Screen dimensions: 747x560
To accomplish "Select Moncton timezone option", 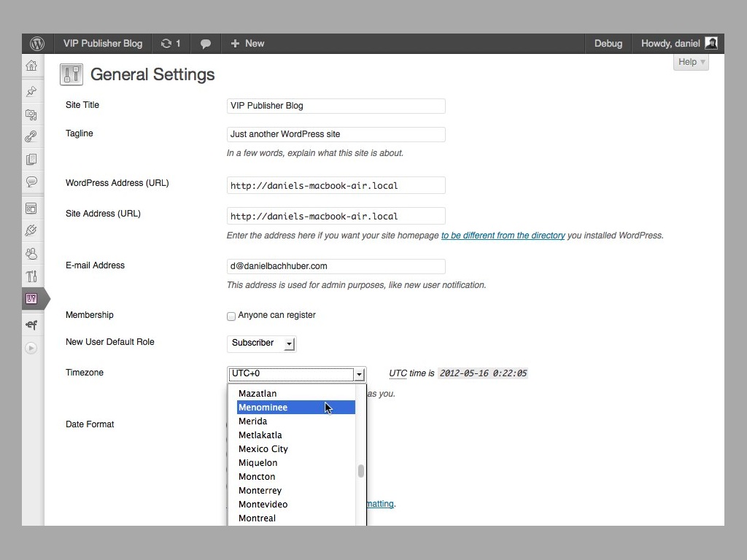I will point(296,476).
